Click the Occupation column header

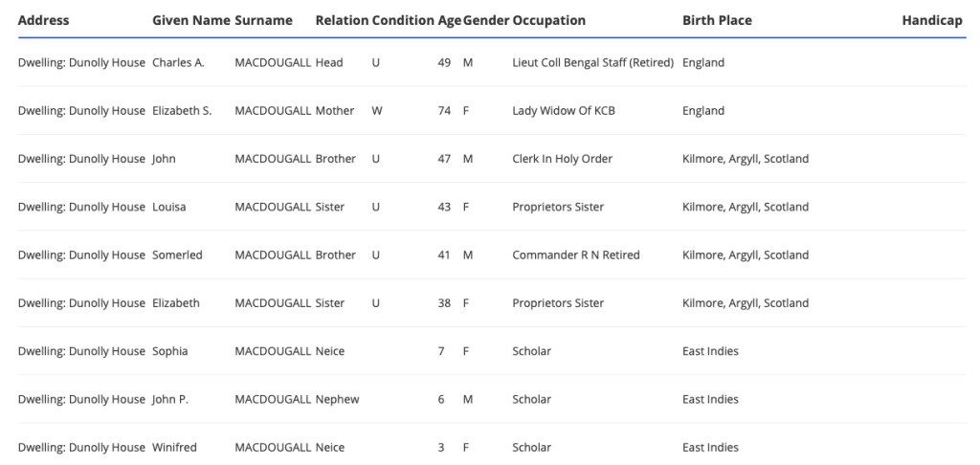click(x=548, y=20)
